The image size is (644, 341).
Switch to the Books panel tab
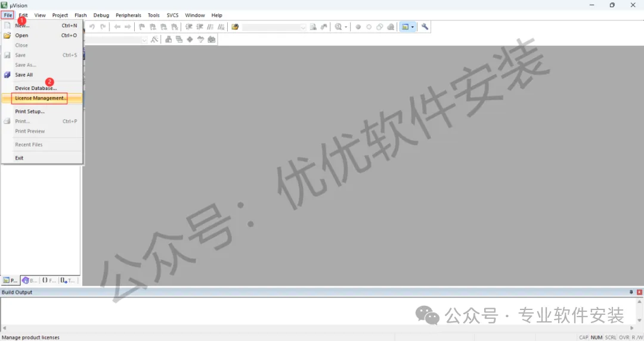click(30, 280)
